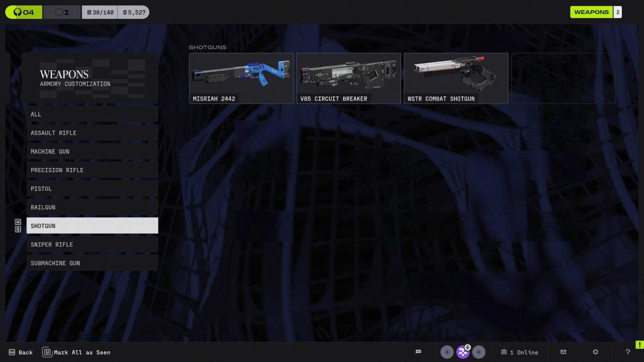Go Back from Armory Customization
This screenshot has width=644, height=362.
[20, 352]
